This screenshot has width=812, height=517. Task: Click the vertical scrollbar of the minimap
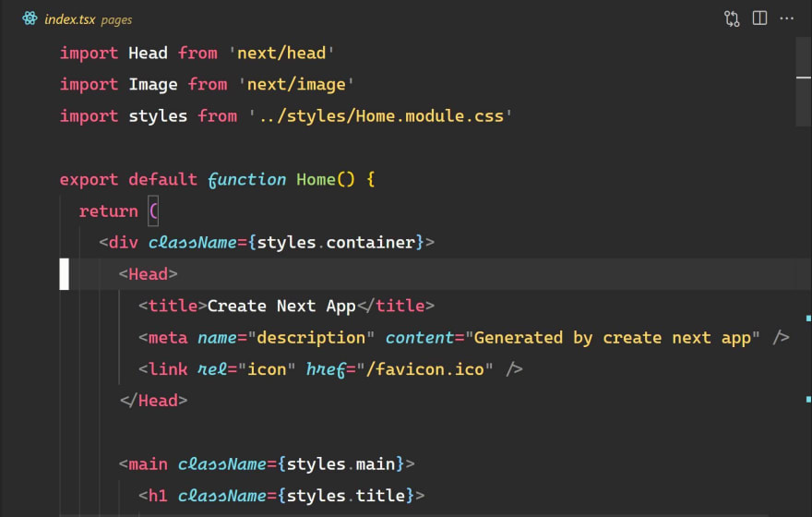coord(804,81)
